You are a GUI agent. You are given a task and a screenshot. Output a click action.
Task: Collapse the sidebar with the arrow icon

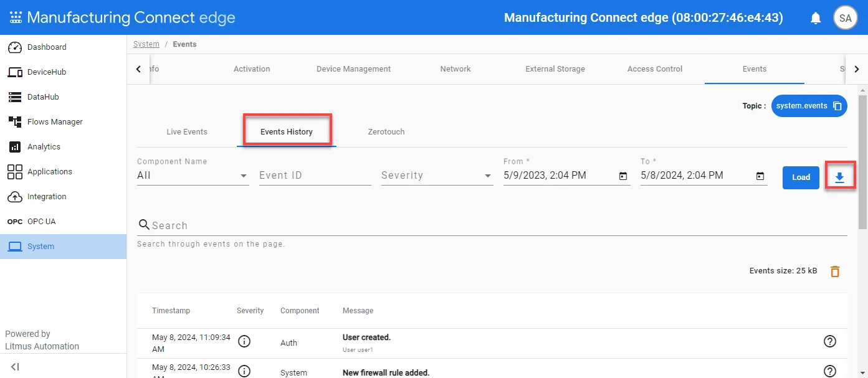[x=15, y=367]
